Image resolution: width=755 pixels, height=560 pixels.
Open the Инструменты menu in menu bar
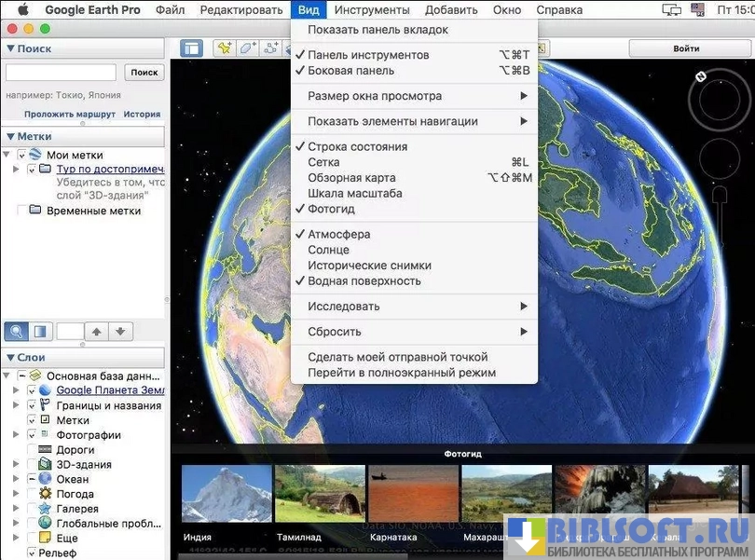[371, 10]
